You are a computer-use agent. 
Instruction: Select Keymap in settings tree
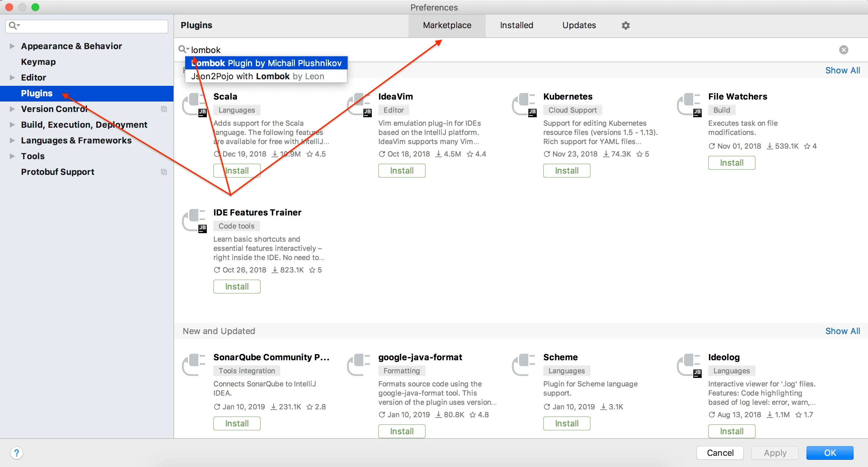[x=38, y=62]
